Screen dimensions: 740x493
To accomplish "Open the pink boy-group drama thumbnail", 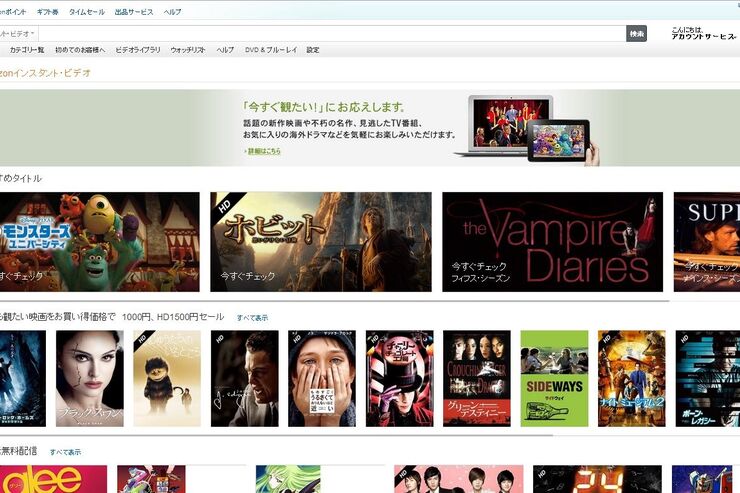I will (459, 479).
